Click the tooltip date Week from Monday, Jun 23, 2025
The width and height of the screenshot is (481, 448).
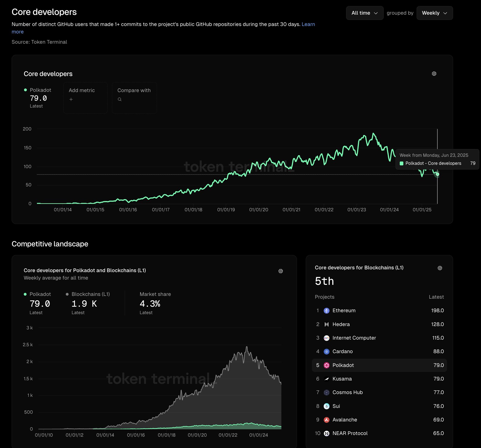pos(434,155)
